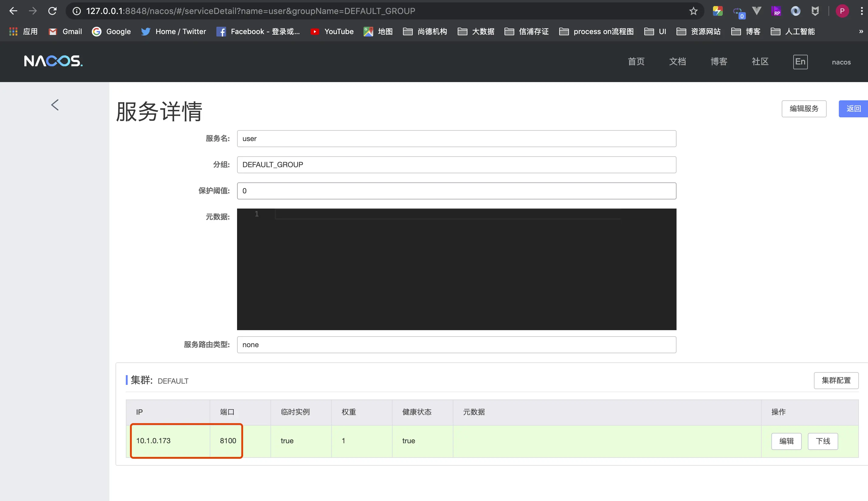Collapse the left sidebar with the chevron
This screenshot has height=501, width=868.
(55, 104)
